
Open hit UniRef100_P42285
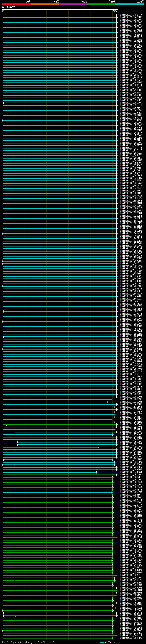point(131,93)
